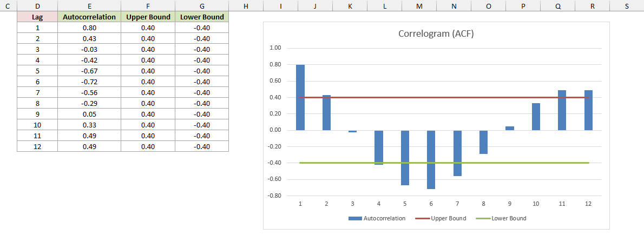Screen dimensions: 644x249
Task: Click the horizontal axis label 3 in chart
Action: 352,204
